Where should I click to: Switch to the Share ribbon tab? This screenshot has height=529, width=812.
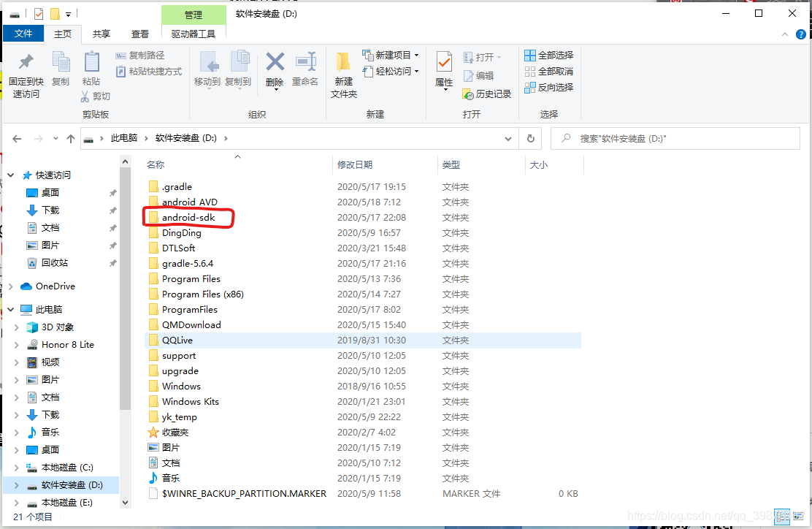[x=101, y=34]
